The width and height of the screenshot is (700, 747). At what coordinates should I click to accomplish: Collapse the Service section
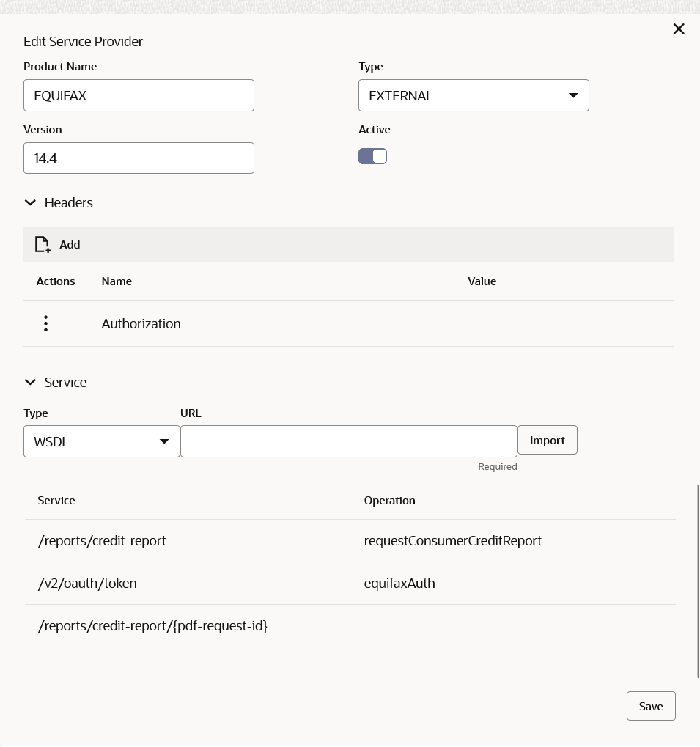point(30,383)
